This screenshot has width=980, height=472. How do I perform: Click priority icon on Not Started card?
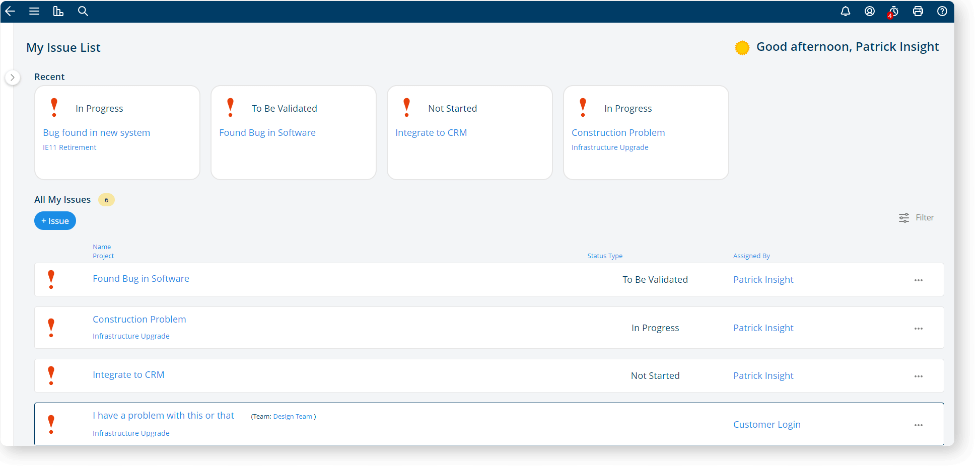[x=407, y=108]
